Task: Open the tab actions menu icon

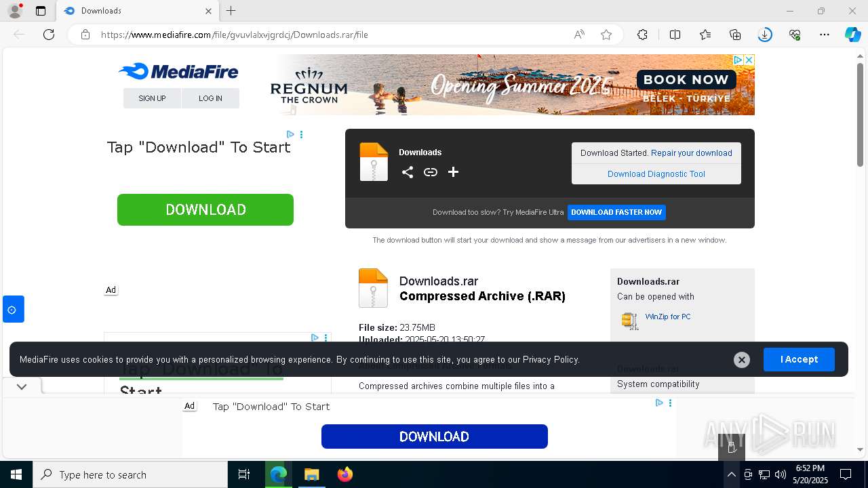Action: coord(41,11)
